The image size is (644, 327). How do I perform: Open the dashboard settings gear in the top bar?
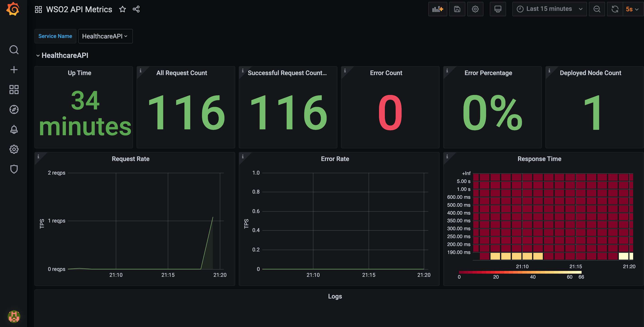click(475, 9)
